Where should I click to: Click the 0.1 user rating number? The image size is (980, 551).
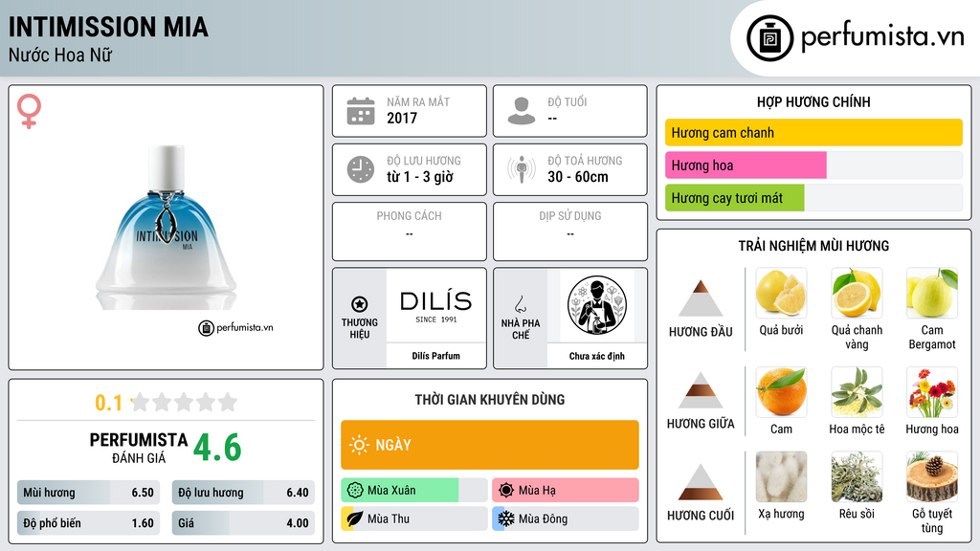[108, 403]
